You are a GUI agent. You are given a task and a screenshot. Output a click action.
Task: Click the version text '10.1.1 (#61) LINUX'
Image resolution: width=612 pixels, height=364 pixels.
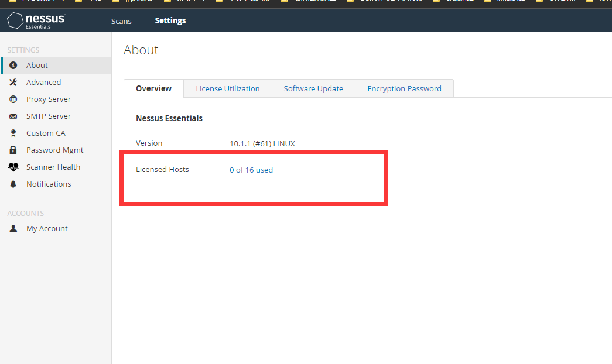(262, 143)
